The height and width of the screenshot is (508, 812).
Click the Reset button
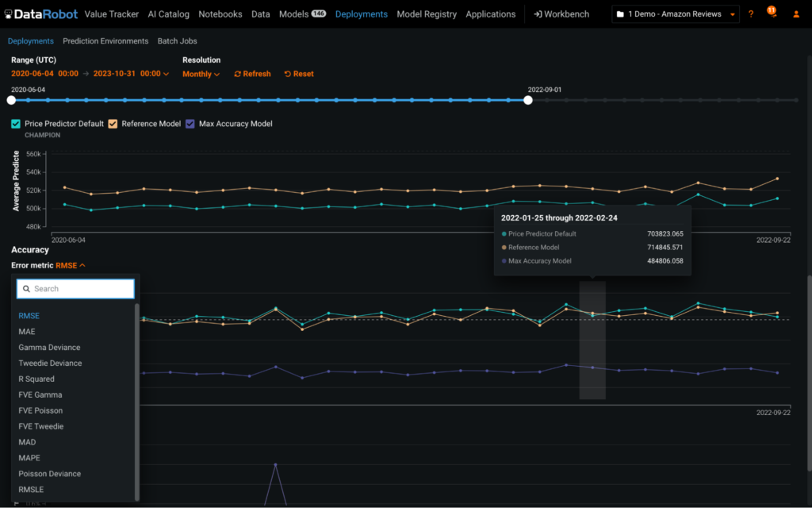(299, 74)
